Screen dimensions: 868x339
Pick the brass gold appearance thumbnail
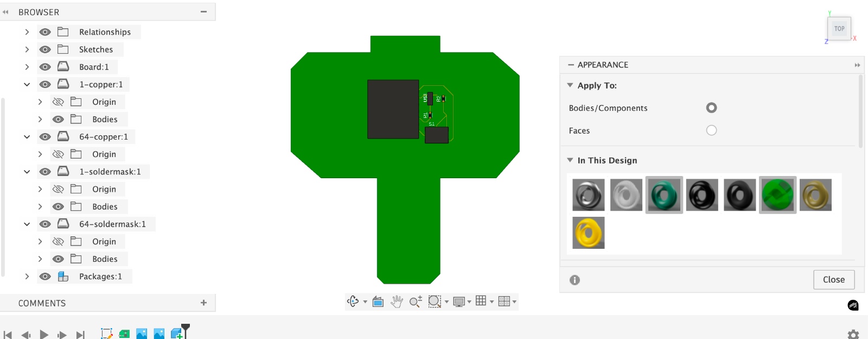click(815, 194)
